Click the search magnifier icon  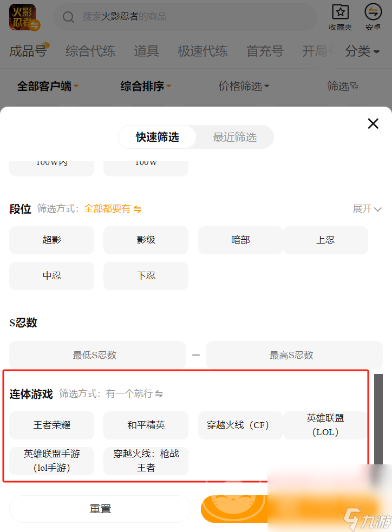pyautogui.click(x=68, y=17)
